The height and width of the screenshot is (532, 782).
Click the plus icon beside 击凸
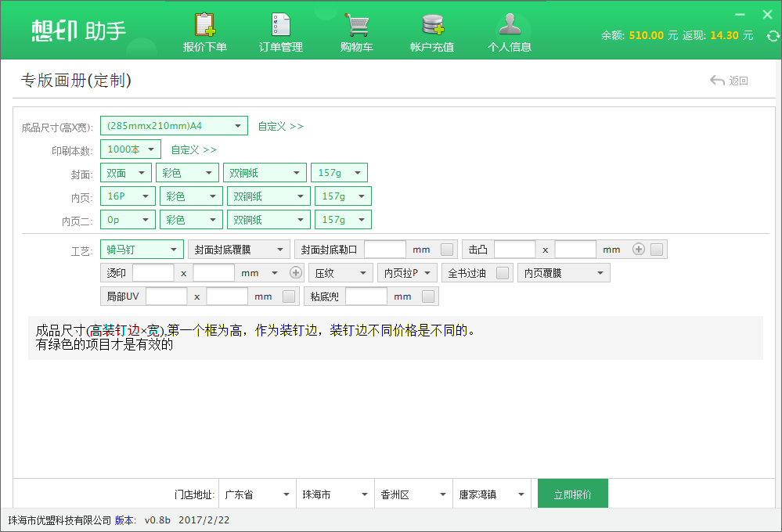tap(639, 250)
